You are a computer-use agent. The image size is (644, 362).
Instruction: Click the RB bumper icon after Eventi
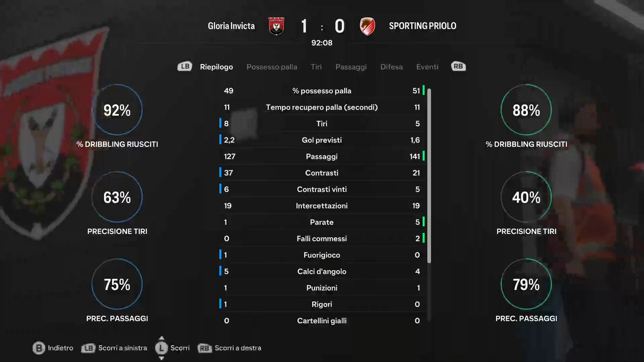(x=458, y=66)
